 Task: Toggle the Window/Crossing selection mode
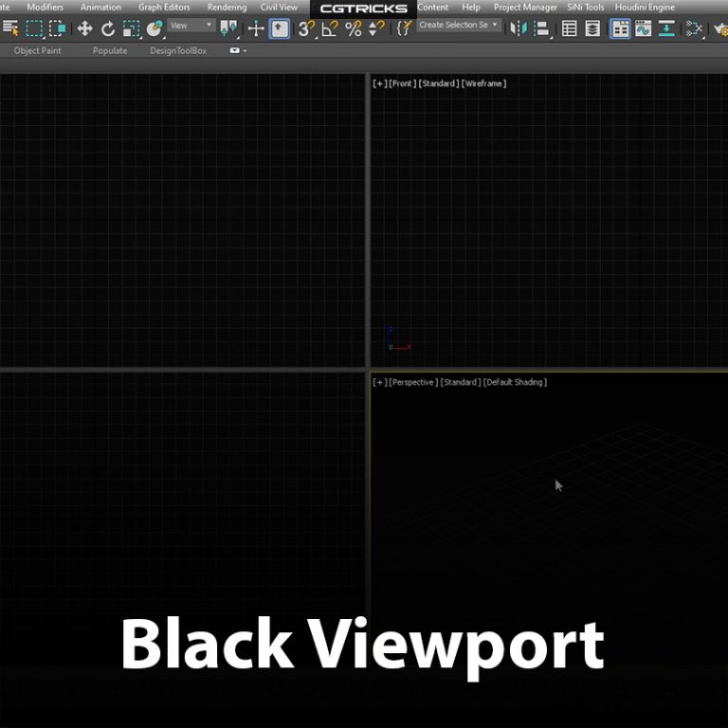point(58,28)
